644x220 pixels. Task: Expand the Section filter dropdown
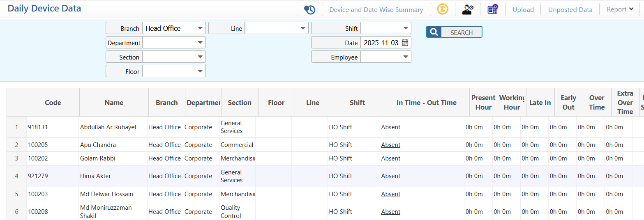click(x=174, y=57)
